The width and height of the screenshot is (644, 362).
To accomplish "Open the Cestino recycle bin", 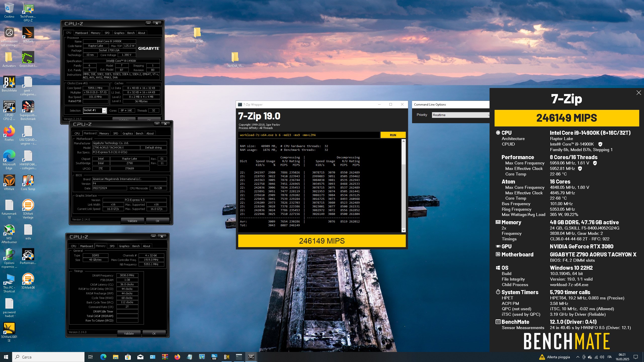I will pyautogui.click(x=9, y=10).
